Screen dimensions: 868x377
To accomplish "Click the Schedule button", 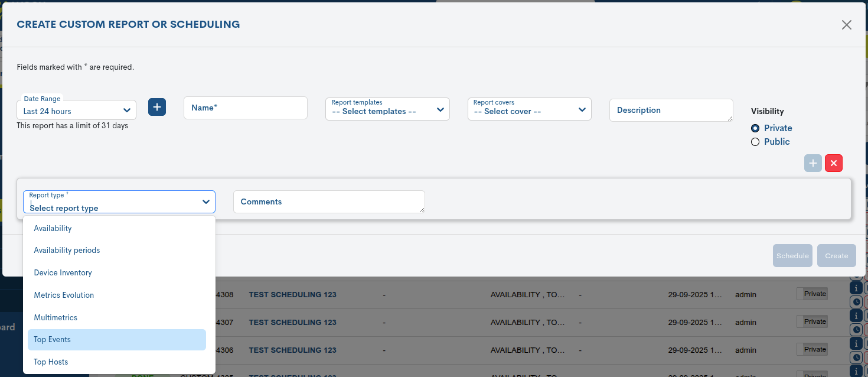I will point(792,255).
